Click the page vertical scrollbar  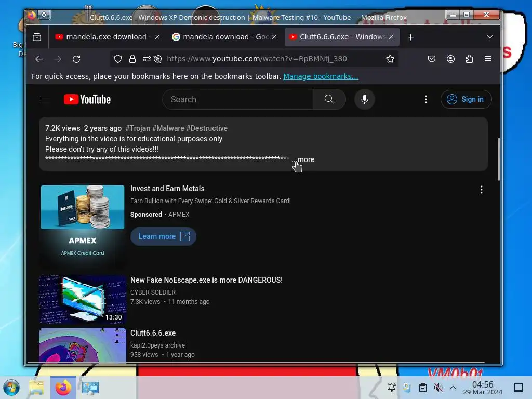(499, 159)
